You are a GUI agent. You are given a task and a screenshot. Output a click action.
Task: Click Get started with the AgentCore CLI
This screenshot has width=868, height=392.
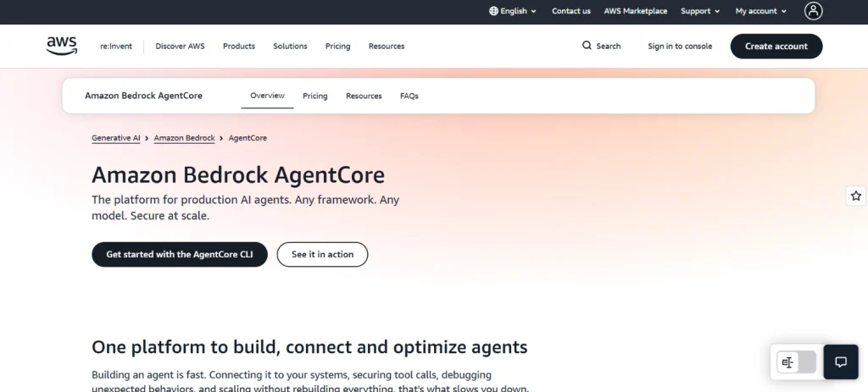coord(180,254)
